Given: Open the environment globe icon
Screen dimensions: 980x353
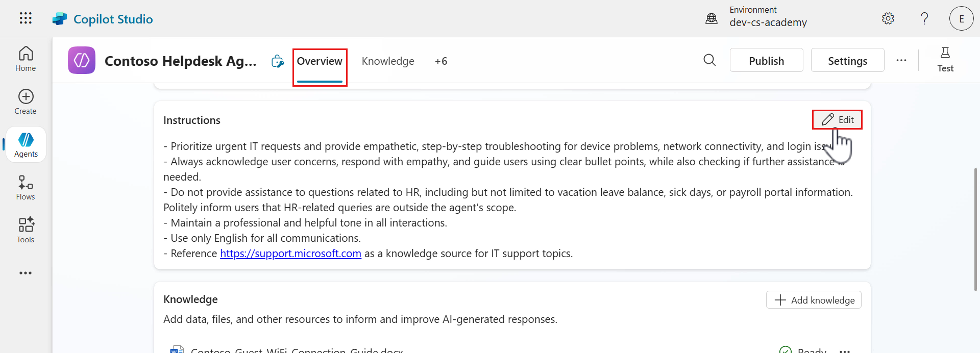Looking at the screenshot, I should point(712,18).
